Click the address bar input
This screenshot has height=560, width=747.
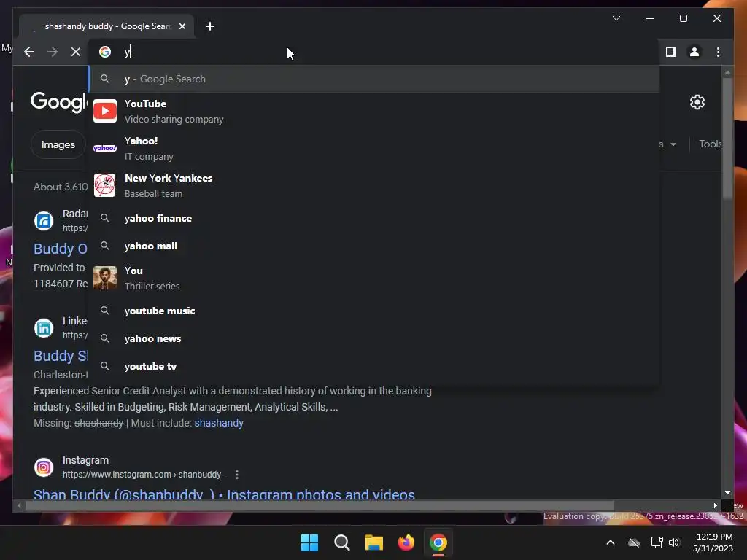[374, 52]
